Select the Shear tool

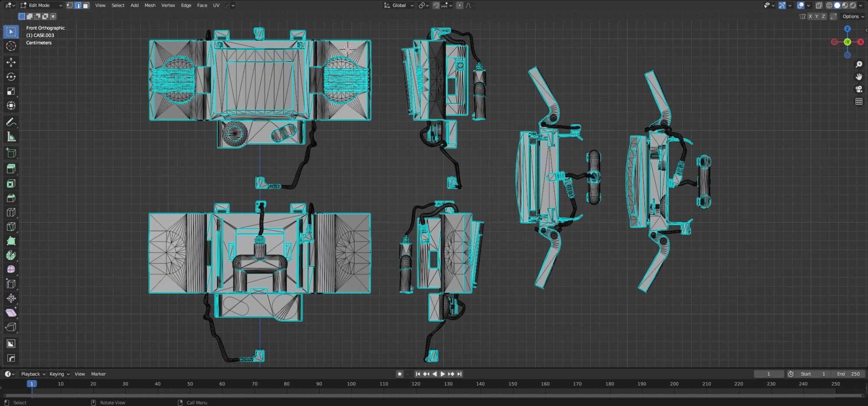click(x=11, y=312)
